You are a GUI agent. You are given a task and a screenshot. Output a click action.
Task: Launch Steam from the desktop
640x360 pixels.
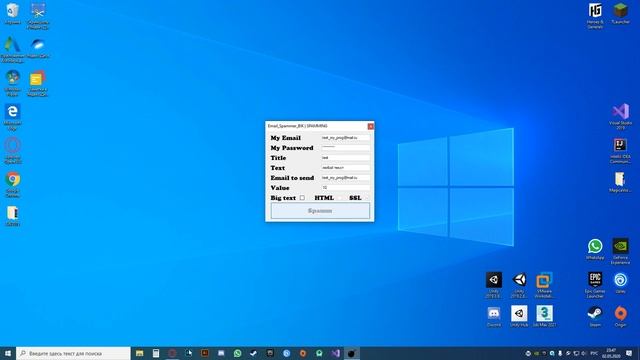[x=595, y=316]
